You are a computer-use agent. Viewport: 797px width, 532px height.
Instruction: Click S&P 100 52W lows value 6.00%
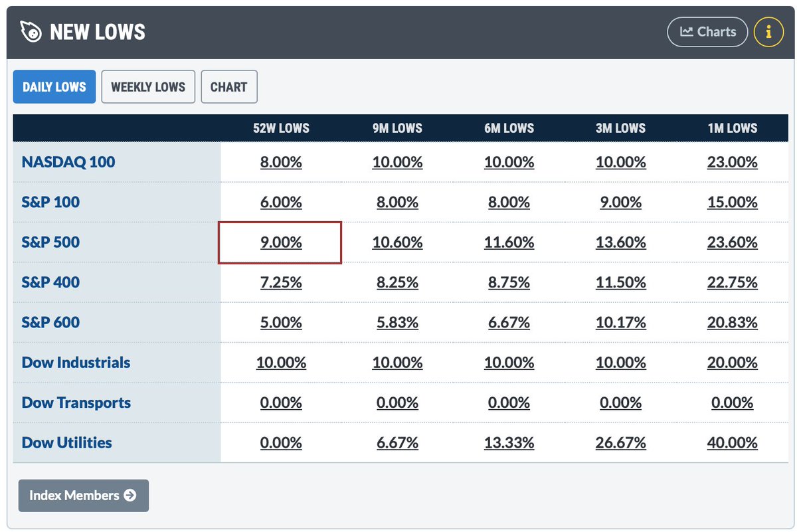click(x=281, y=202)
